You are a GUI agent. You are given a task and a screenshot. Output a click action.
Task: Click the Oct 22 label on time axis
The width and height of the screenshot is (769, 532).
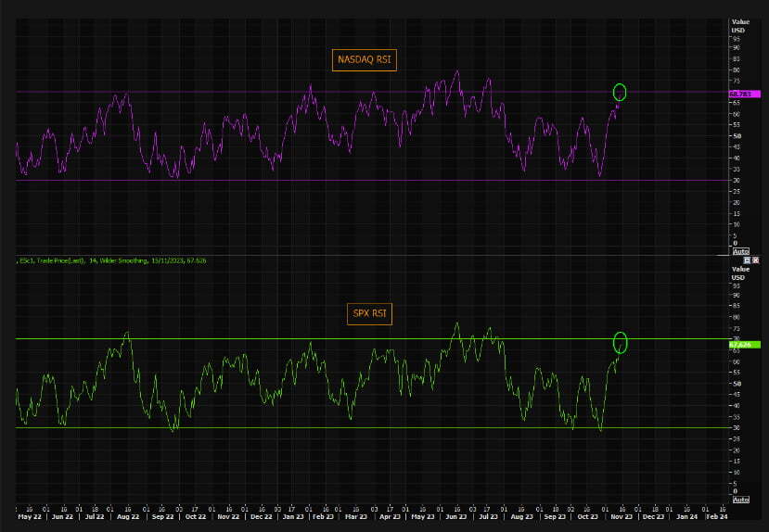195,517
